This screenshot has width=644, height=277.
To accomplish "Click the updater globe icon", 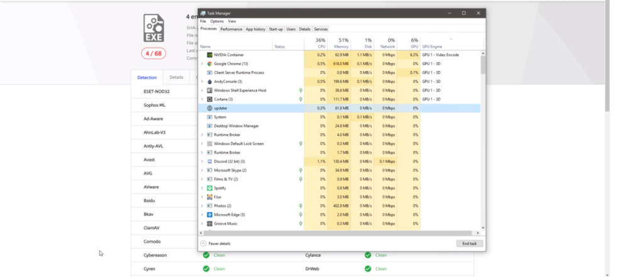I will click(209, 108).
